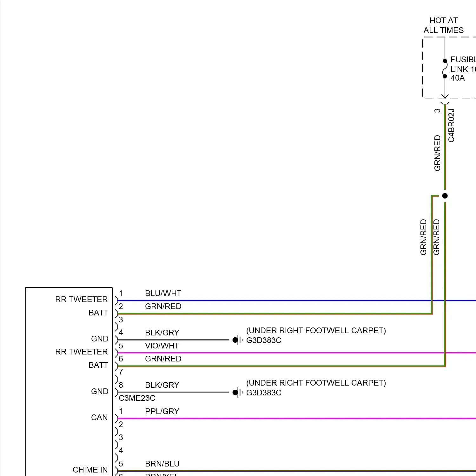This screenshot has width=476, height=476.
Task: Click the RR TWEETER label at pin 5
Action: [x=82, y=352]
